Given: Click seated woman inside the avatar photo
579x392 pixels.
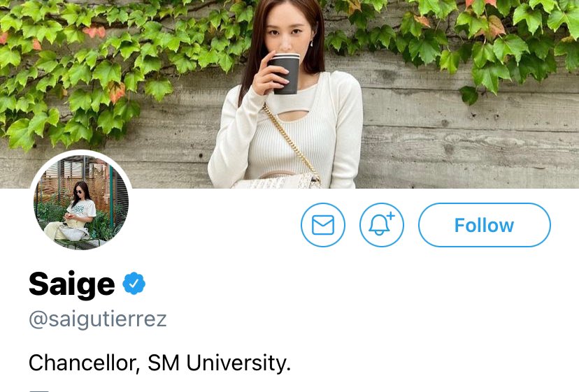Looking at the screenshot, I should [80, 210].
